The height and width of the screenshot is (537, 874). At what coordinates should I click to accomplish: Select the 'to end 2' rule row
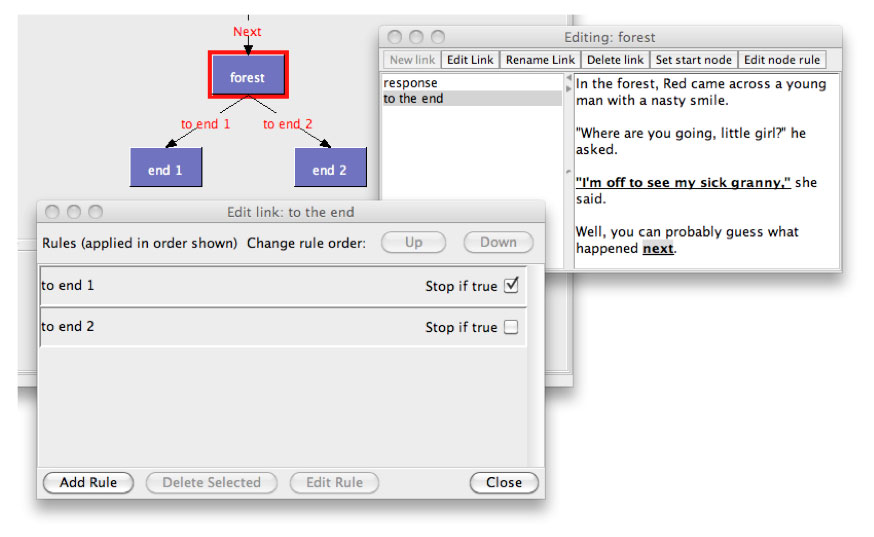283,327
